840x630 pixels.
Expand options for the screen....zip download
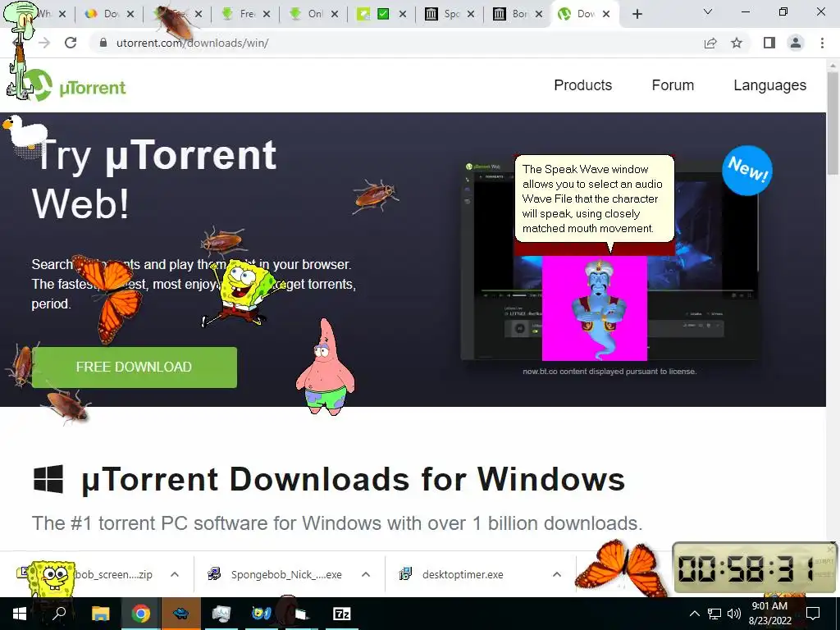(175, 574)
